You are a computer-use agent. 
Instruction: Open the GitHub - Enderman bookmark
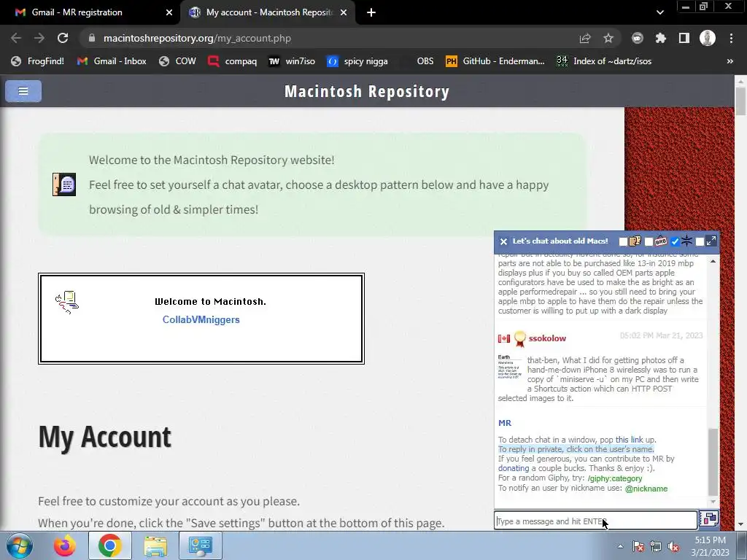495,61
